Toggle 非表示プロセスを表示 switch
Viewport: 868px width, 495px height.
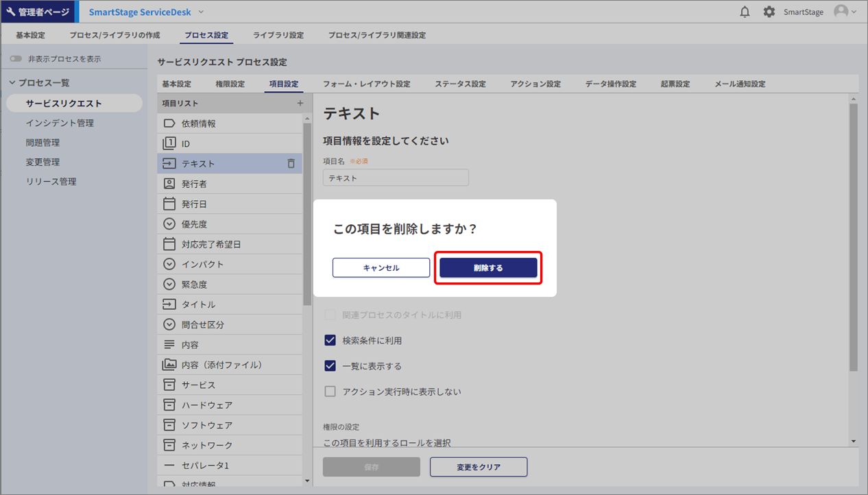click(16, 59)
